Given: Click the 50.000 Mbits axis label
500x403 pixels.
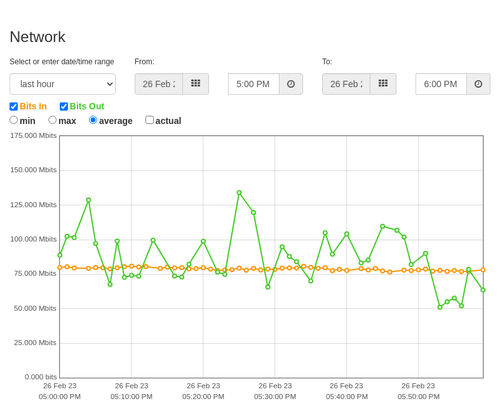Looking at the screenshot, I should coord(35,308).
